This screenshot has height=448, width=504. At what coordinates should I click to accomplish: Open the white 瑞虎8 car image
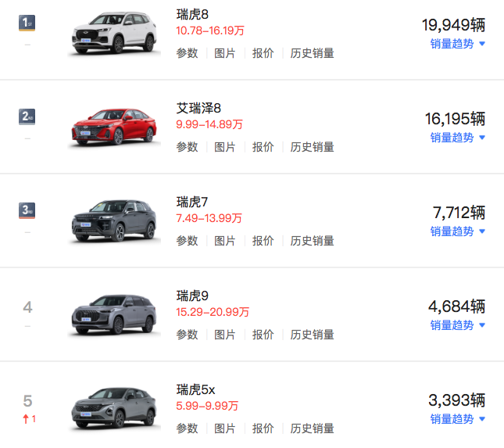pos(113,34)
